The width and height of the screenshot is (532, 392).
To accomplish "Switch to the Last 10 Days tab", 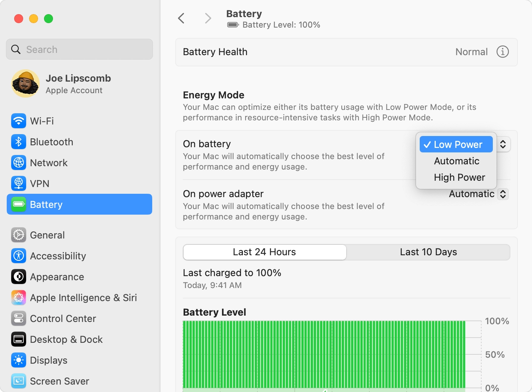I will click(428, 252).
